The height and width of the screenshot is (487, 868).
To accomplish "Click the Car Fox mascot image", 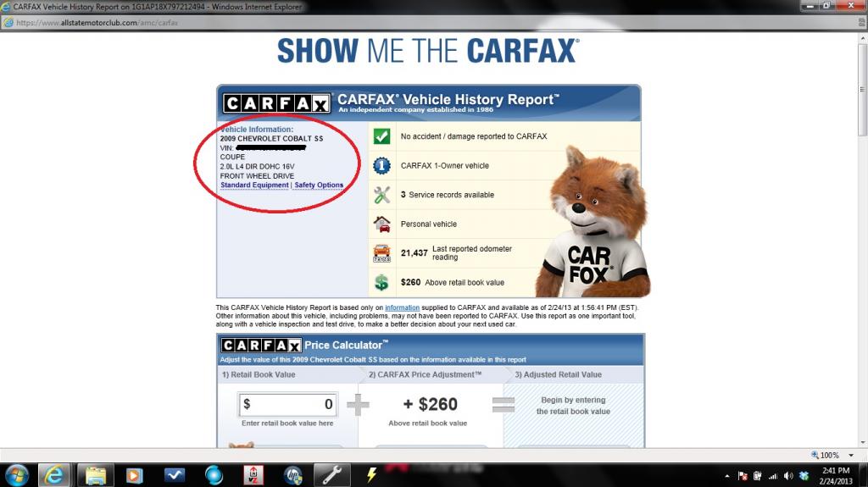I will [594, 223].
